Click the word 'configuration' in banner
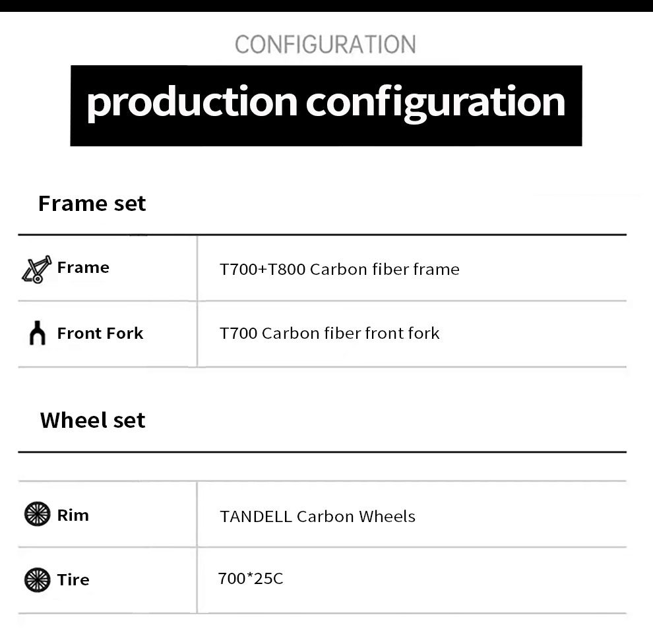The image size is (653, 644). (x=435, y=103)
